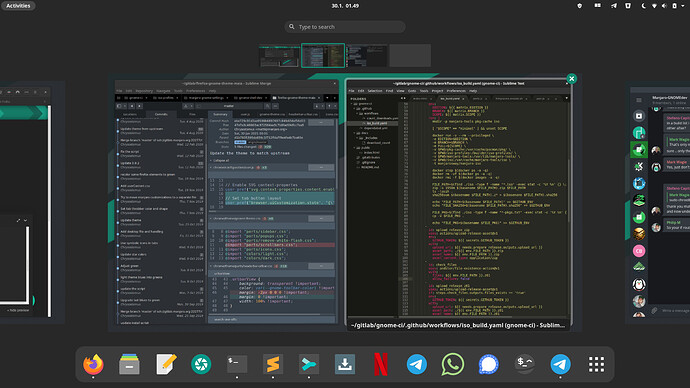Select the Sublime Merge window preview
The image size is (690, 388).
click(x=226, y=202)
